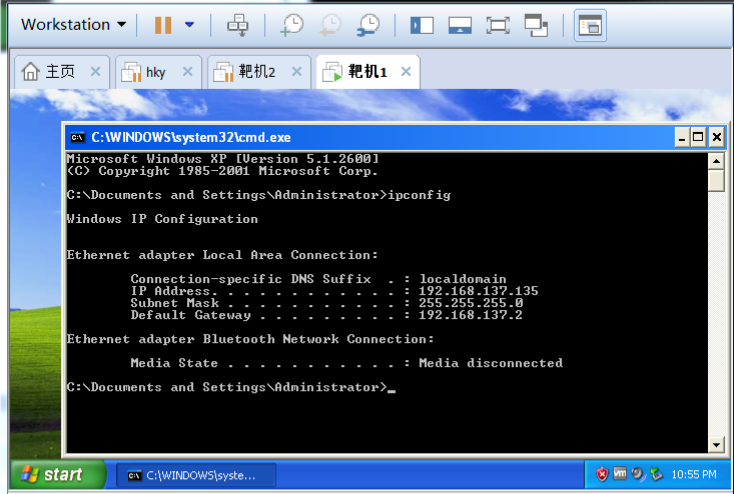This screenshot has height=494, width=734.
Task: Click the cmd.exe window title text
Action: [x=191, y=137]
